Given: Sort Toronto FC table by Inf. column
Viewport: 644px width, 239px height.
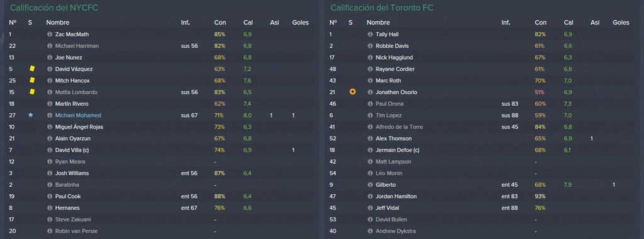Looking at the screenshot, I should click(x=506, y=23).
